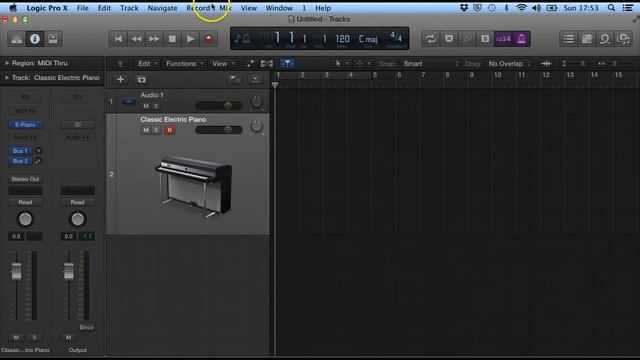
Task: Open the tracks area Edit dropdown
Action: click(147, 64)
